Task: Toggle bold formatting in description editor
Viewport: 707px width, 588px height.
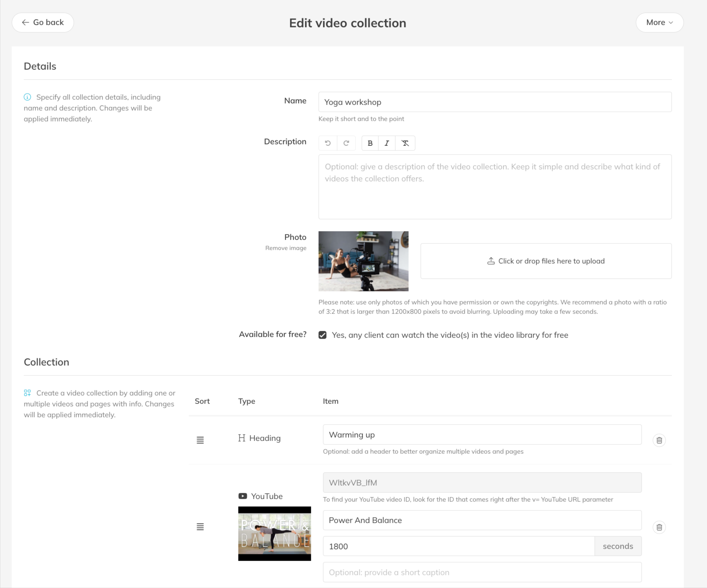Action: [x=370, y=143]
